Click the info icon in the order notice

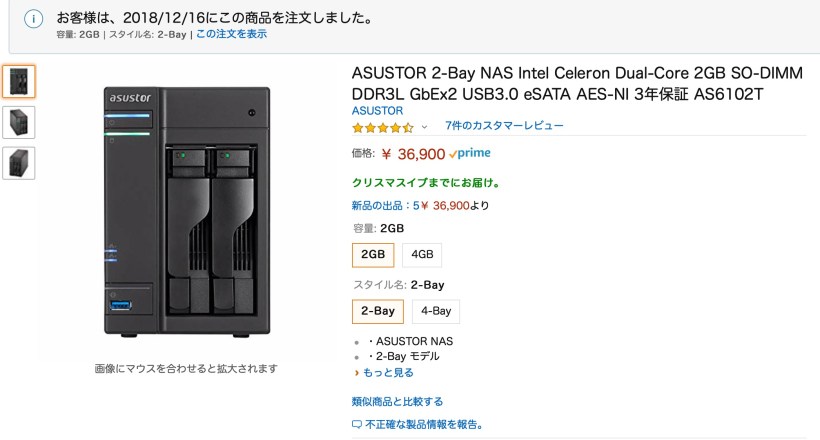(x=34, y=20)
